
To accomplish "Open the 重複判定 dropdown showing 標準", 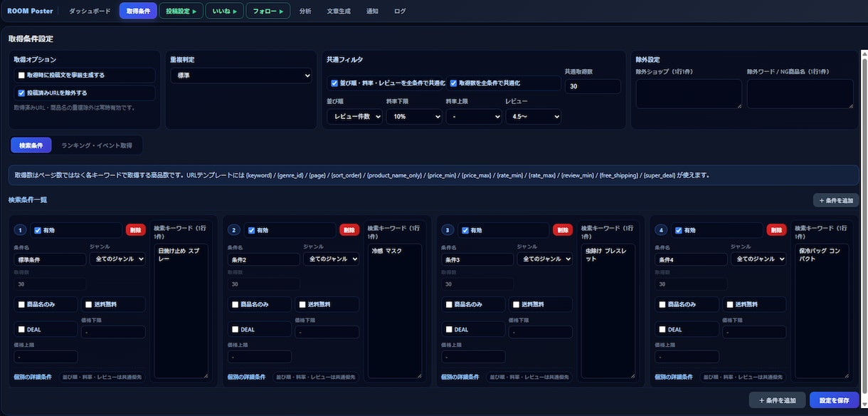I will coord(241,75).
